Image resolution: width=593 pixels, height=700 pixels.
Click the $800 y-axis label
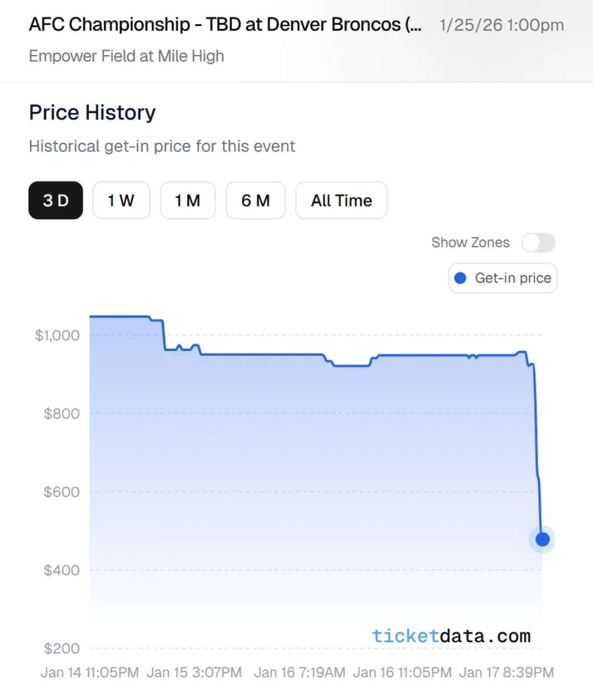61,414
